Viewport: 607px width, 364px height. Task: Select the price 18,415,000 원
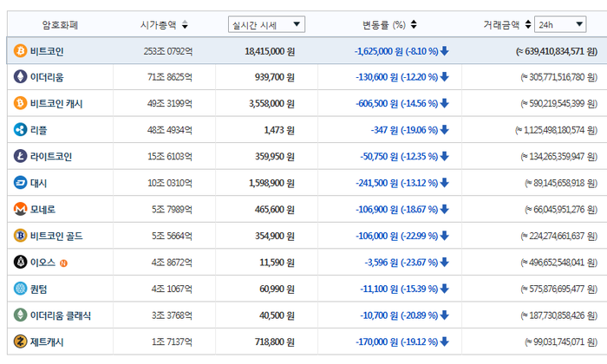[270, 51]
